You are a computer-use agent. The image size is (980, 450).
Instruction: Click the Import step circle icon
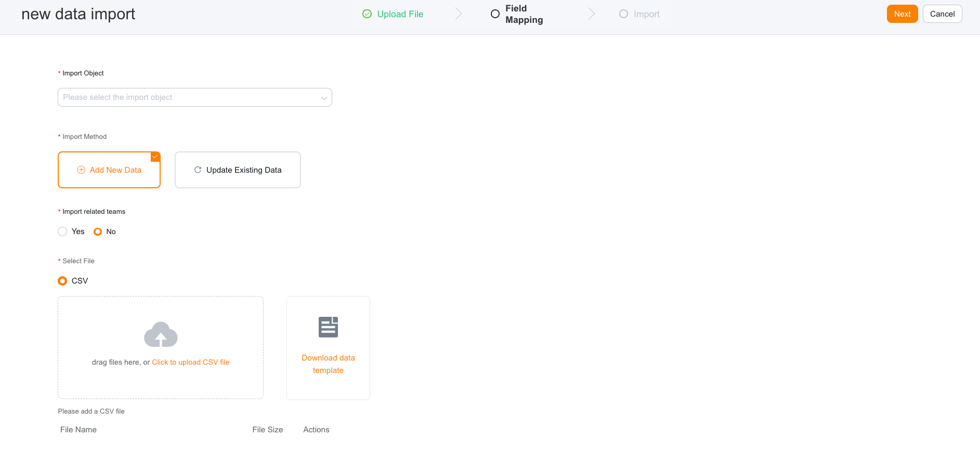[x=623, y=14]
